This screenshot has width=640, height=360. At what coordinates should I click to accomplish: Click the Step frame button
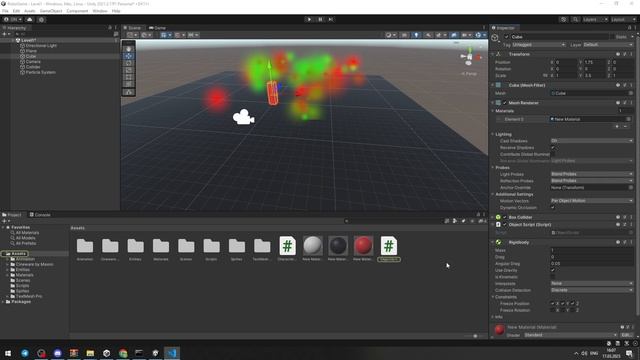click(x=331, y=19)
